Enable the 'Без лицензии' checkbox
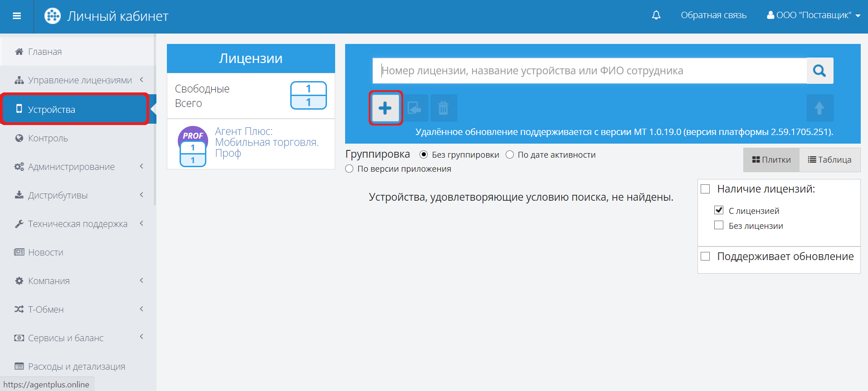 point(719,225)
